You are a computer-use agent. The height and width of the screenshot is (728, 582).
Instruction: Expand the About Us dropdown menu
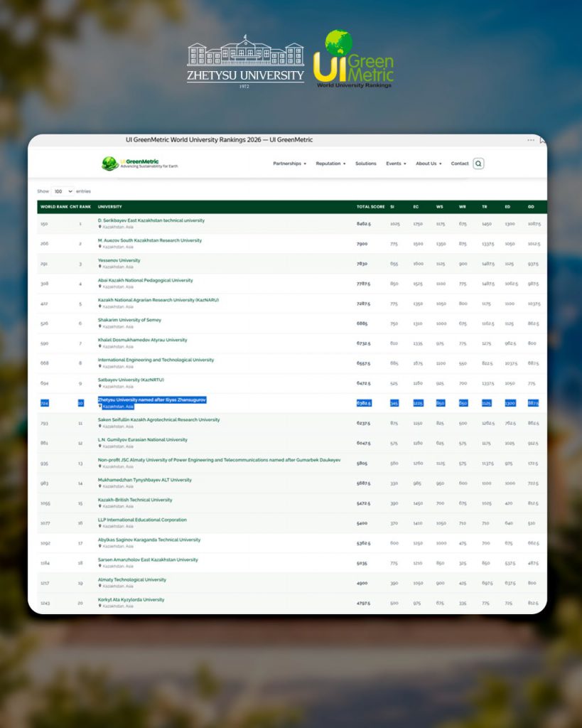(429, 164)
